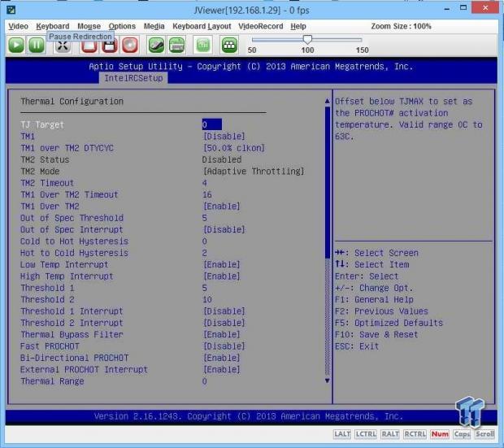Image resolution: width=504 pixels, height=448 pixels.
Task: Toggle the Num lock indicator
Action: tap(440, 434)
